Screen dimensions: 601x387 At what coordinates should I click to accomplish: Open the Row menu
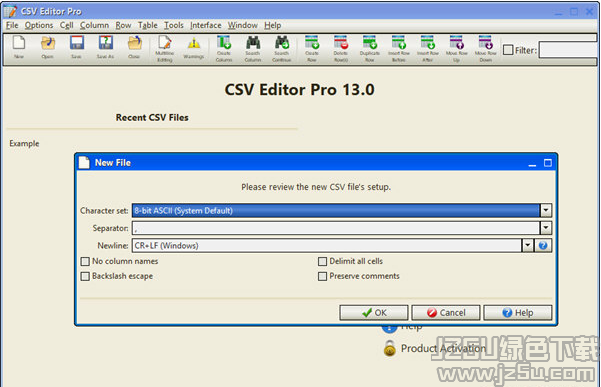pos(123,25)
